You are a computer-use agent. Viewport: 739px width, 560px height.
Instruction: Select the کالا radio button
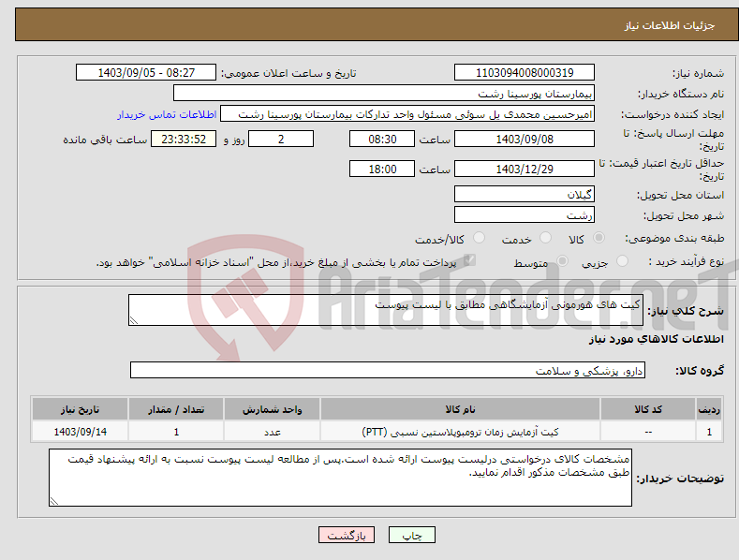click(599, 238)
